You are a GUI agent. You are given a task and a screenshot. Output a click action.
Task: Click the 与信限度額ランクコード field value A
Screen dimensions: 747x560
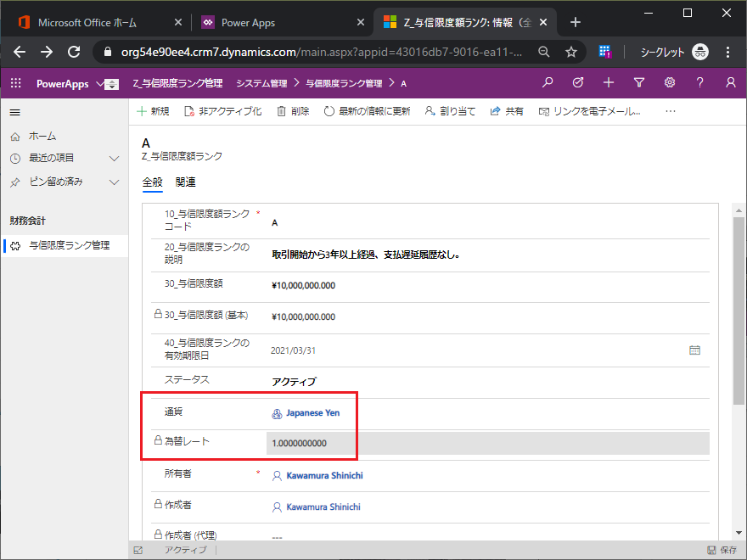(488, 222)
